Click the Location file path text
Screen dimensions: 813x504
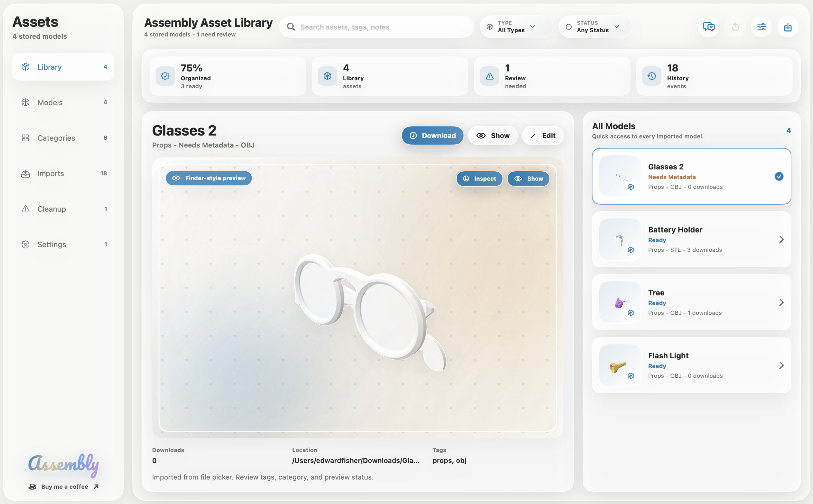(x=355, y=460)
